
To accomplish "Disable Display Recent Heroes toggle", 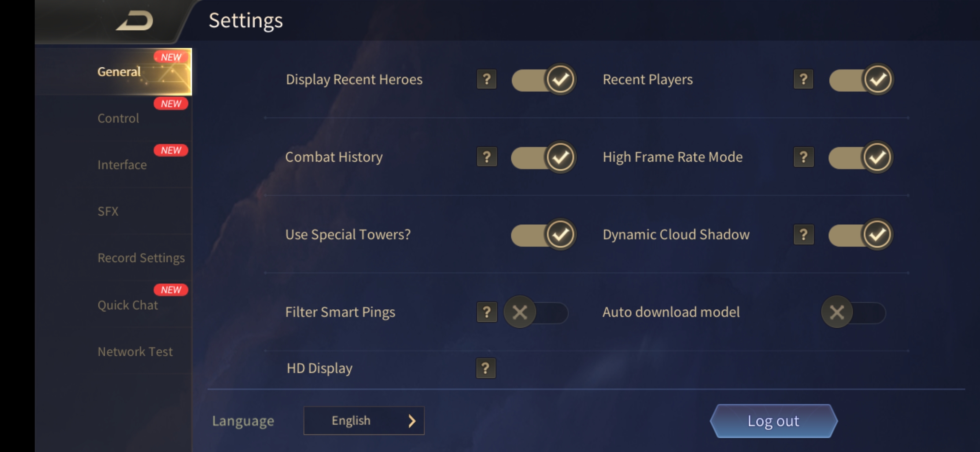I will [x=544, y=80].
